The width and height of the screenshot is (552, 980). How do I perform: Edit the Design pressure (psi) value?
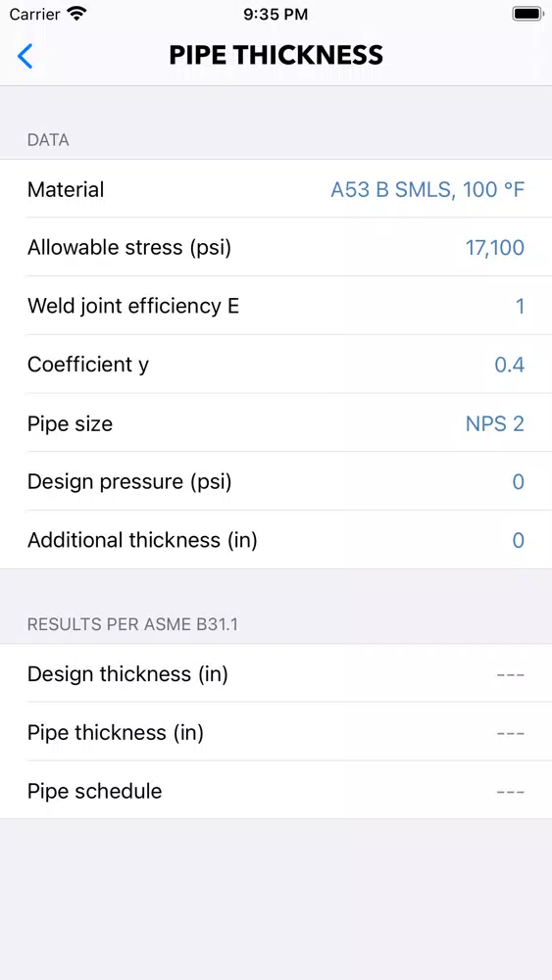(x=519, y=482)
